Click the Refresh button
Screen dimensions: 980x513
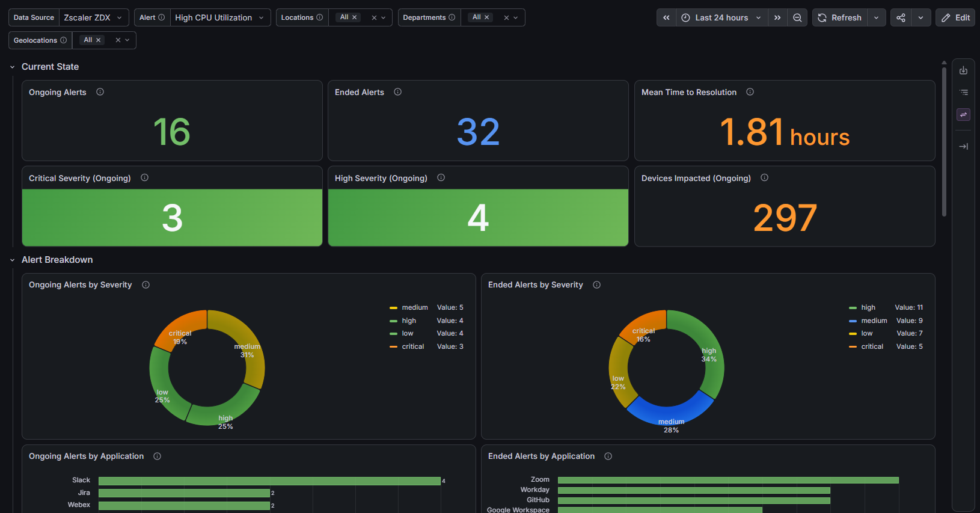(x=840, y=17)
